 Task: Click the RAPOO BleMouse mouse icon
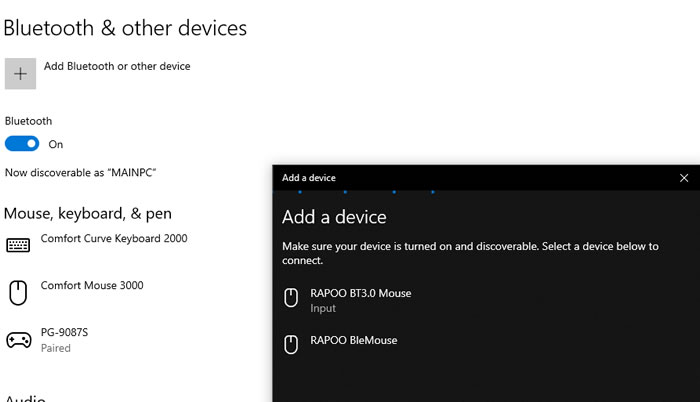[x=291, y=344]
